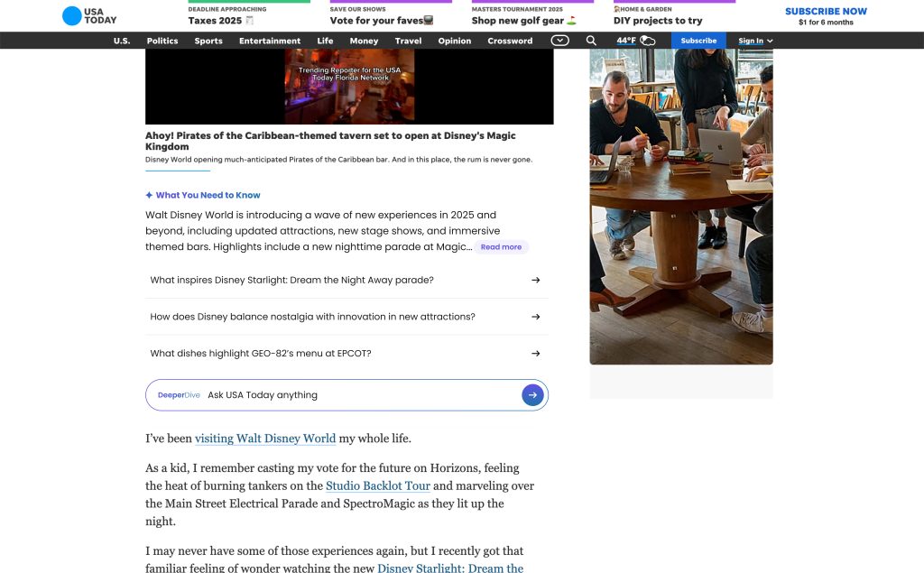Viewport: 924px width, 573px height.
Task: Click arrow beside GEO-82's menu question
Action: pos(535,354)
